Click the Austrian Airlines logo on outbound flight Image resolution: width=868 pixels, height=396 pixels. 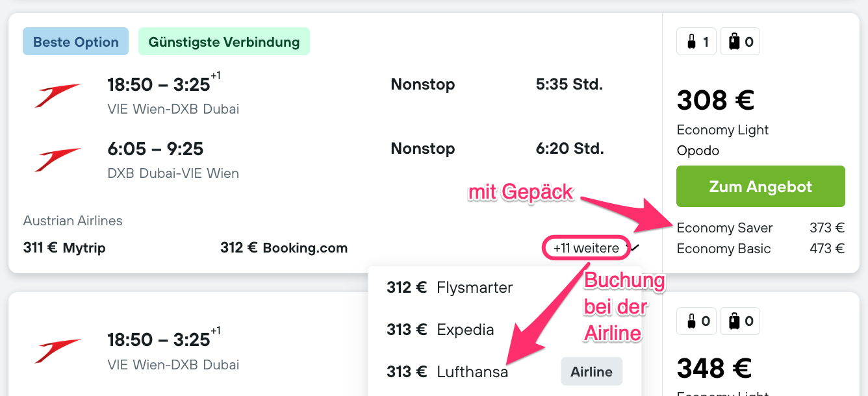click(x=58, y=95)
